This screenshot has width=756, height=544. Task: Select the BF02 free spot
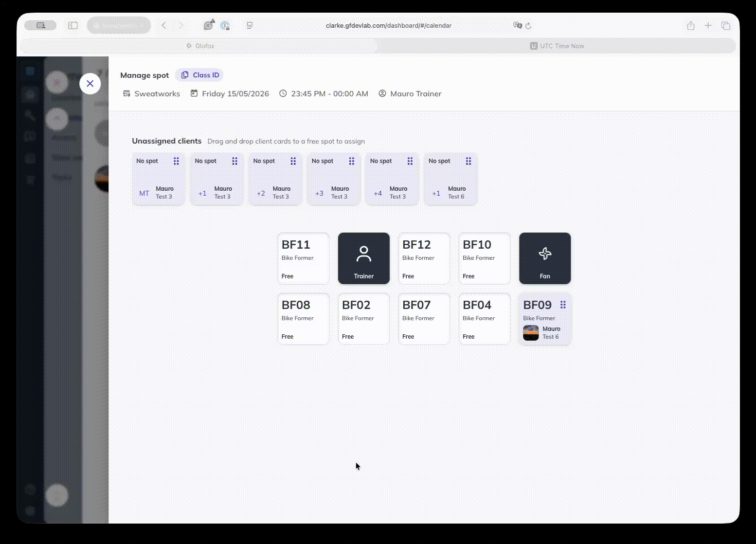coord(364,319)
